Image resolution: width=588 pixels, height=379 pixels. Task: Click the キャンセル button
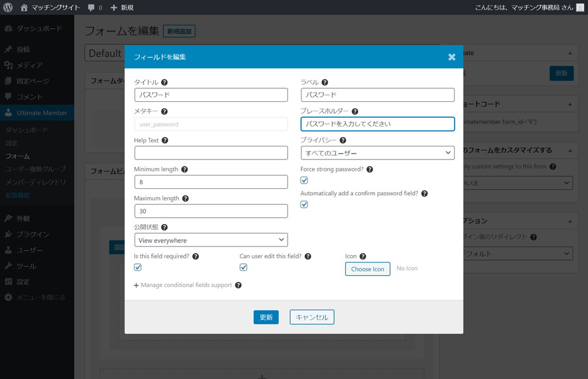tap(312, 317)
